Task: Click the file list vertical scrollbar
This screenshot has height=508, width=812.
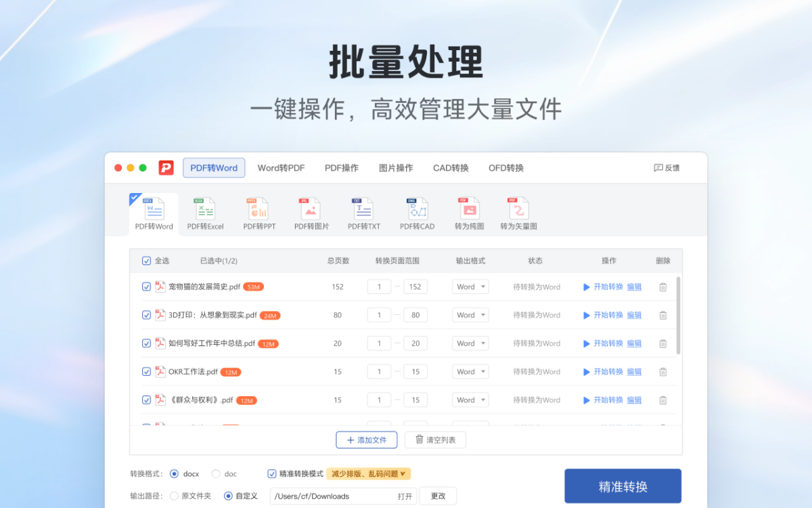Action: pos(678,315)
